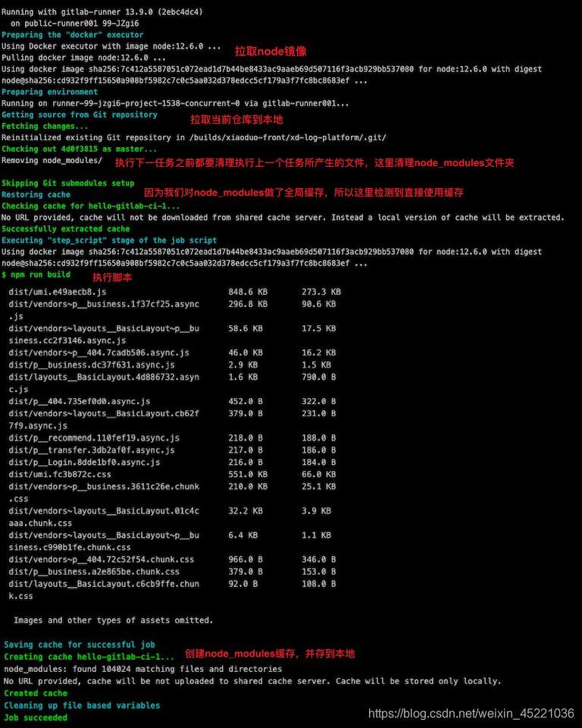Select "Skipping Git submodules setup" line
Viewport: 582px width, 728px height.
(67, 184)
